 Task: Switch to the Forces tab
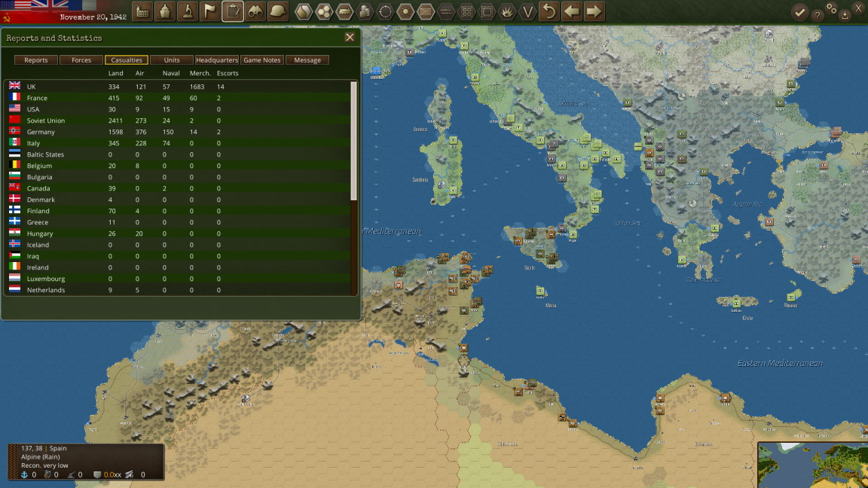(81, 59)
